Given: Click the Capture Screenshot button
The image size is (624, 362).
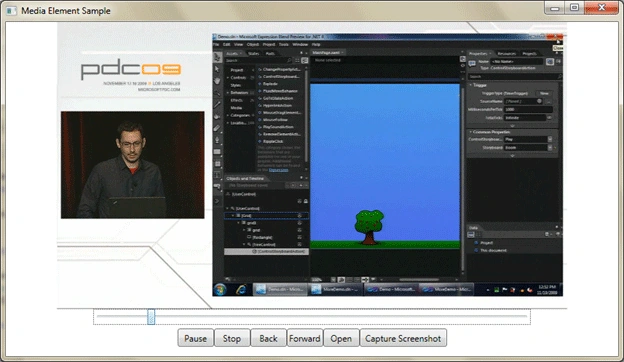Looking at the screenshot, I should pos(403,338).
